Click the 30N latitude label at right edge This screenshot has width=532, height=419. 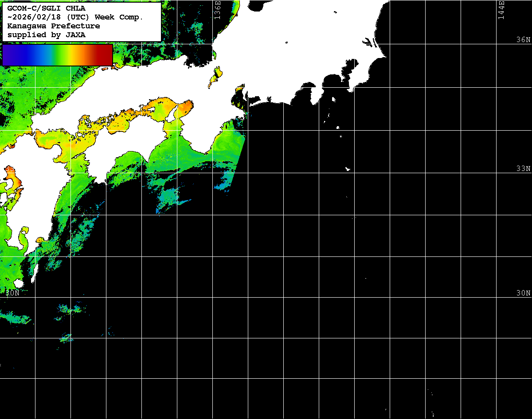click(523, 293)
